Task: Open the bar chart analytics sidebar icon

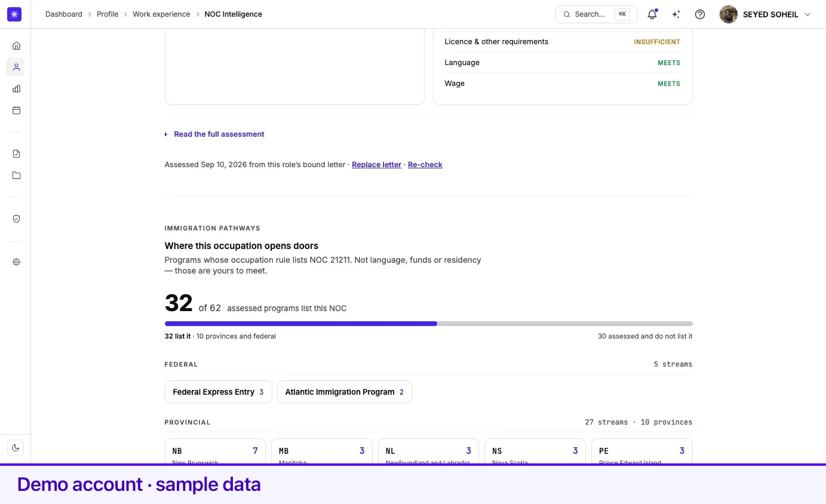Action: click(x=16, y=88)
